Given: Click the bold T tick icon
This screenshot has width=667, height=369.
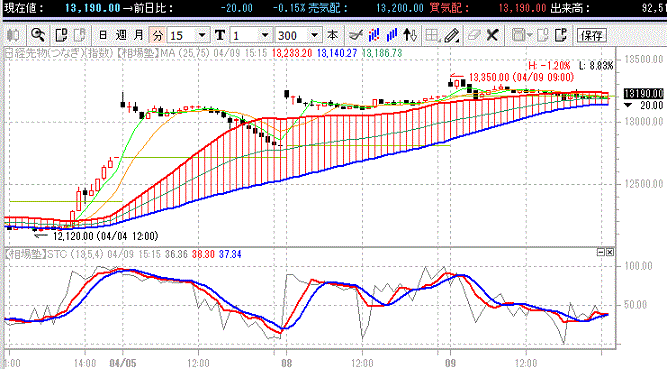Looking at the screenshot, I should tap(219, 35).
